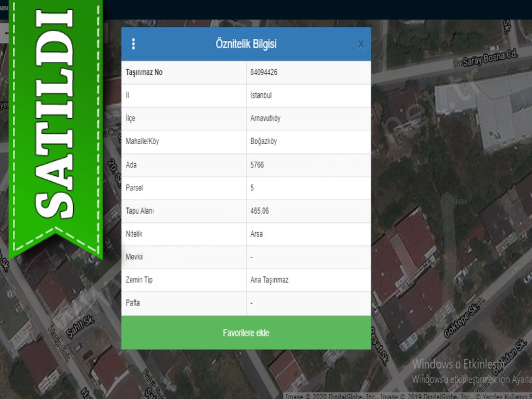
Task: Click the Pafta row label
Action: [x=133, y=303]
